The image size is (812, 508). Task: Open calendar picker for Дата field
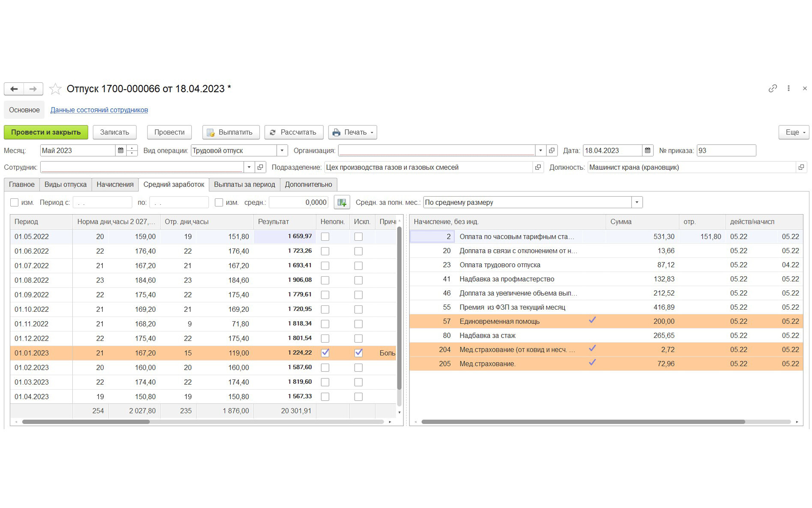click(647, 151)
